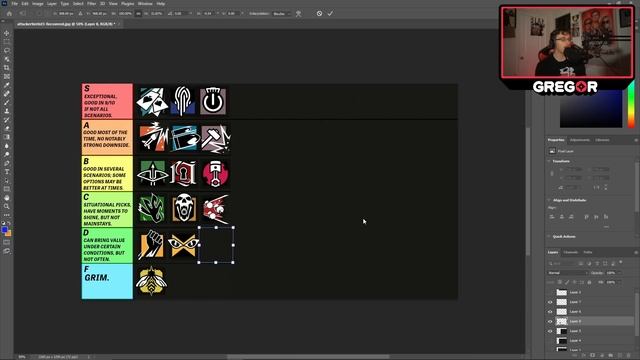Collapse the Quick Actions section
This screenshot has width=640, height=360.
549,236
